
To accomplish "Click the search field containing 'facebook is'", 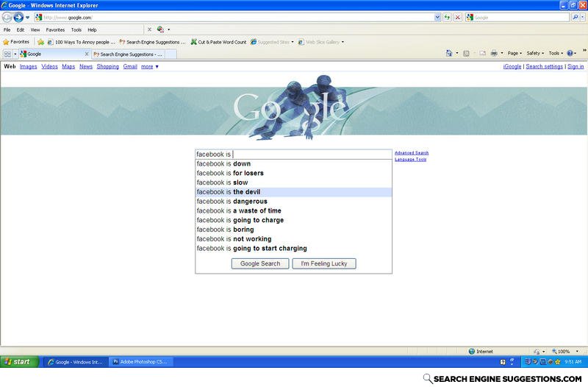I will (x=293, y=155).
